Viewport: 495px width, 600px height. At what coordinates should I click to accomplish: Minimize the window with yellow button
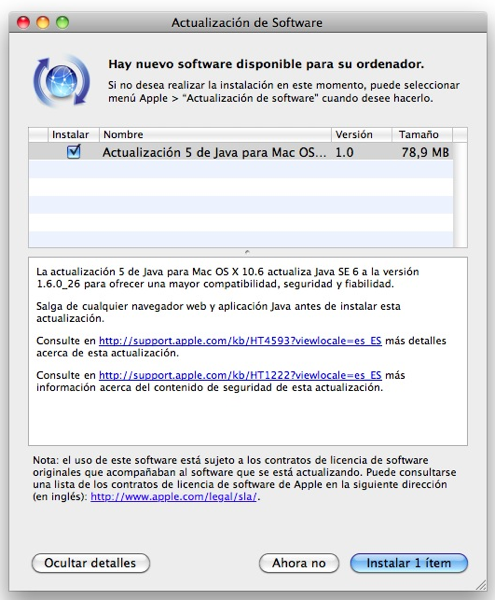pyautogui.click(x=43, y=23)
